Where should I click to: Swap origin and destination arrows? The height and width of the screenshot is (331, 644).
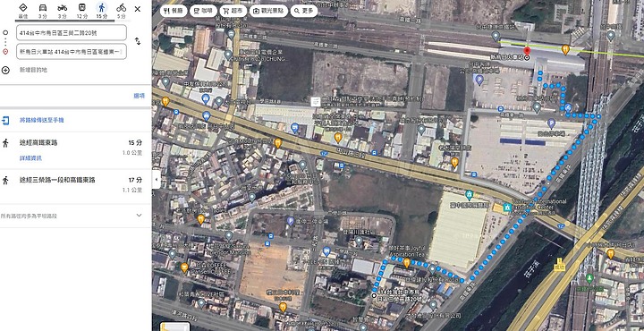coord(138,41)
